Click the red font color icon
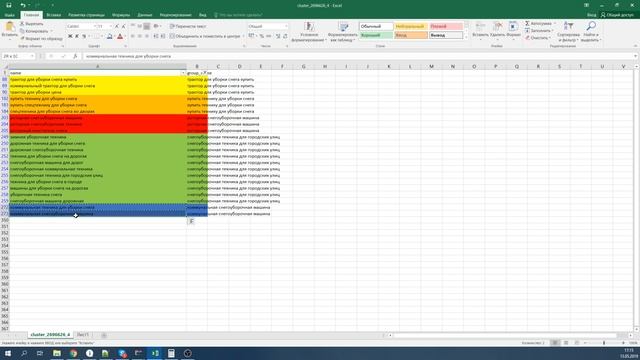640x360 pixels. [x=120, y=36]
